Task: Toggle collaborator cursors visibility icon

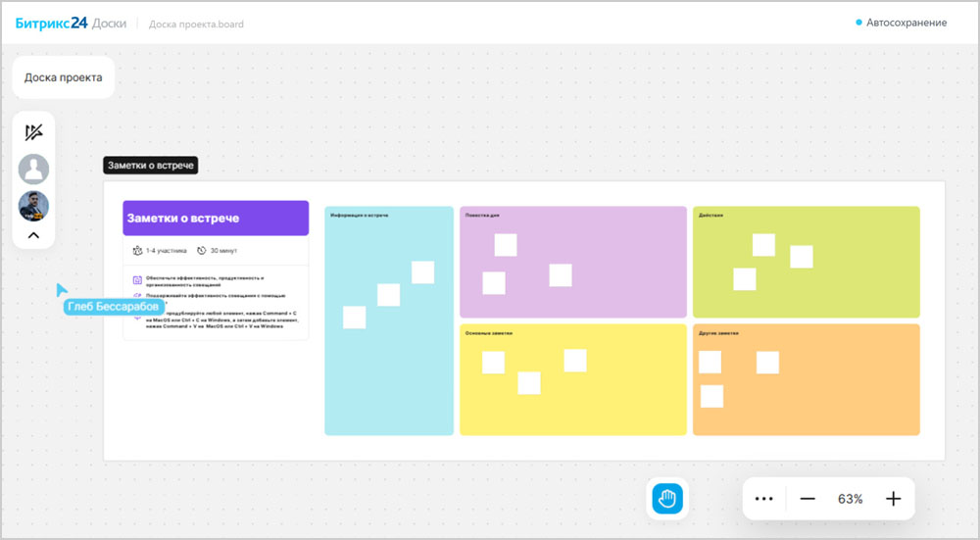Action: (x=34, y=132)
